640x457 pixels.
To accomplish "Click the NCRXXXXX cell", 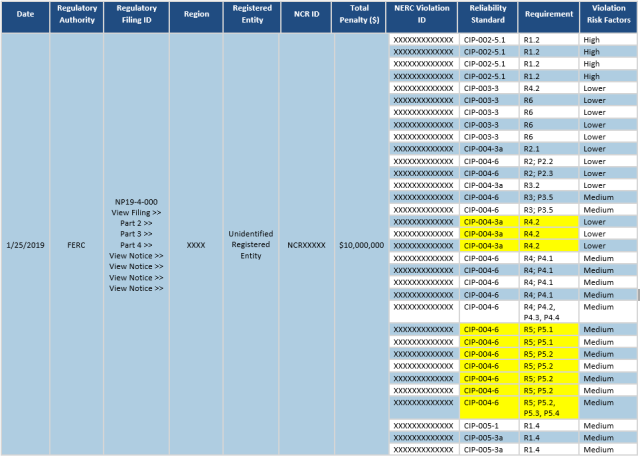I will pos(300,245).
